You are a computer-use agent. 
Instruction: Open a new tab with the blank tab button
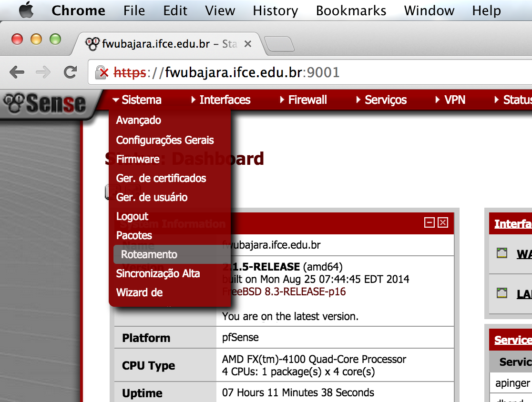click(279, 44)
